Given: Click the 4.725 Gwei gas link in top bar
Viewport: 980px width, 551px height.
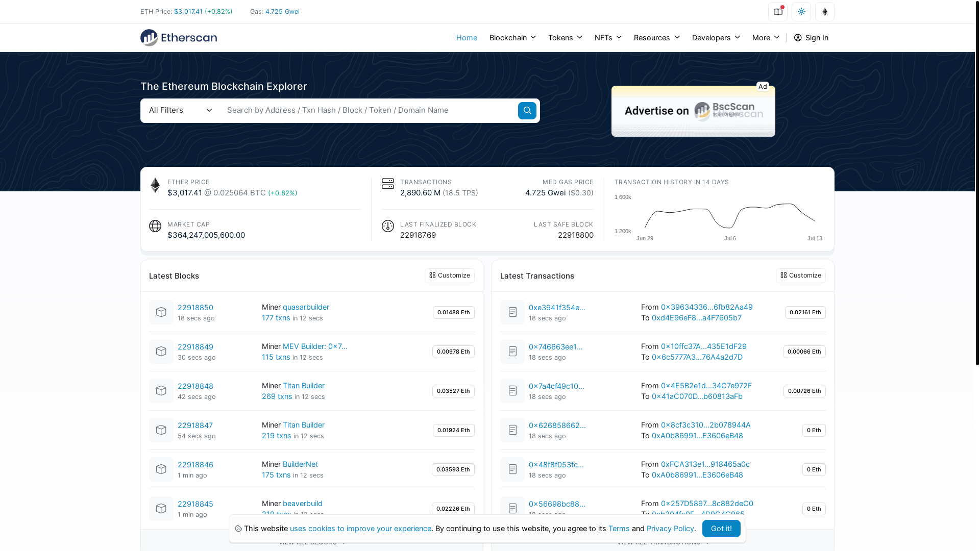Looking at the screenshot, I should (282, 11).
